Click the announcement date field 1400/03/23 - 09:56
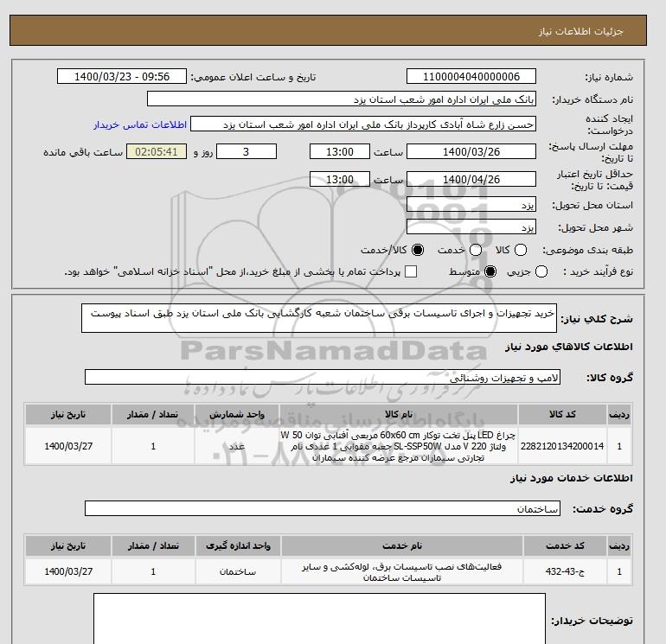Image resolution: width=666 pixels, height=644 pixels. pyautogui.click(x=122, y=76)
